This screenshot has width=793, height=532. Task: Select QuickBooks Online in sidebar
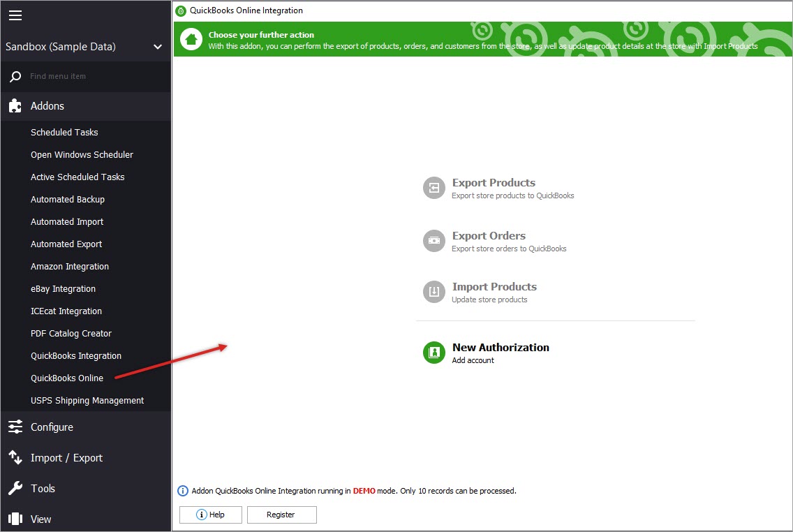pos(67,378)
